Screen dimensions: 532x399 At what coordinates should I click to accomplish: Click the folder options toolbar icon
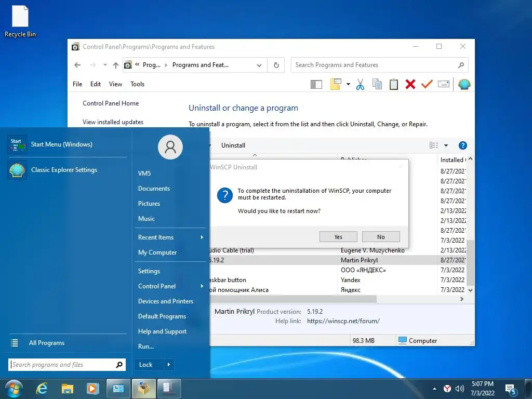pos(336,84)
